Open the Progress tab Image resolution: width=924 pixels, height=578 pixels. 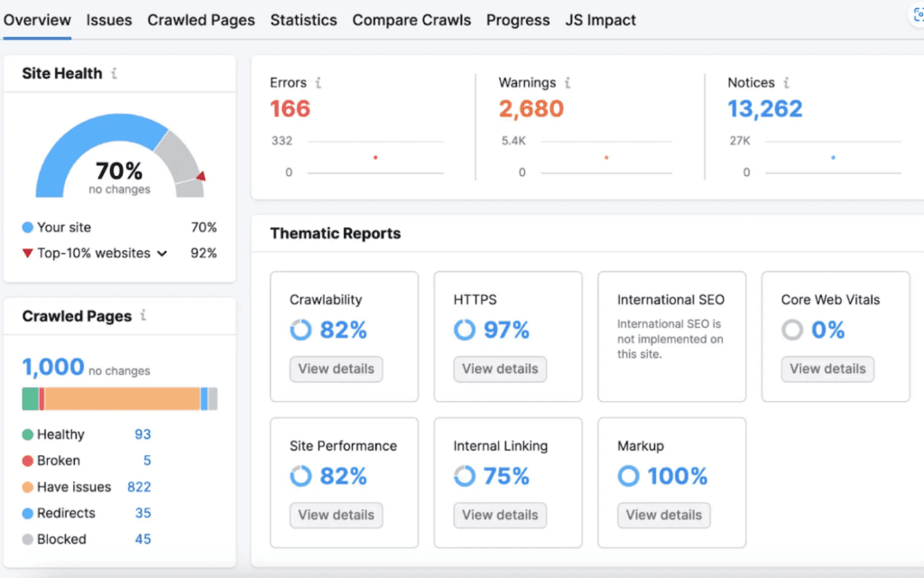518,20
